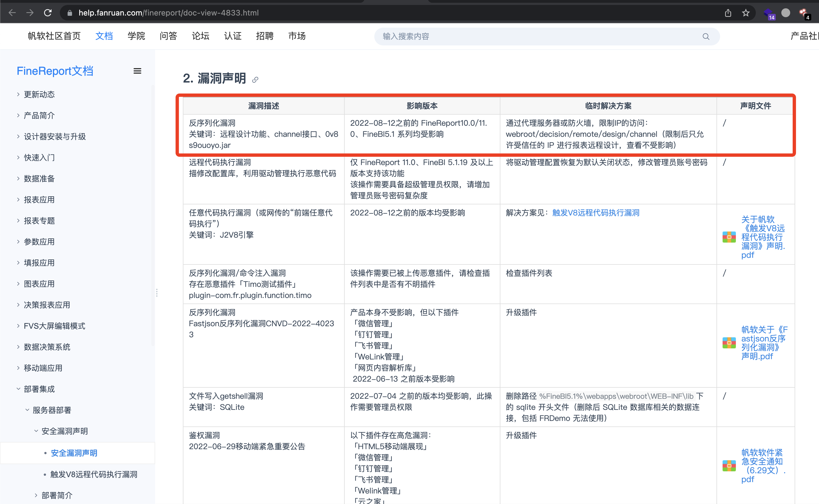Open the 学院 nav item
The height and width of the screenshot is (504, 819).
[136, 36]
